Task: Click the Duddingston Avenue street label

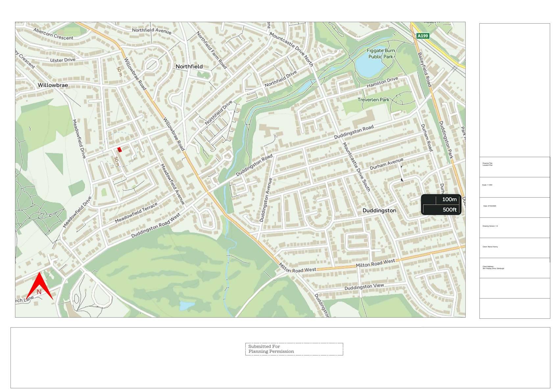Action: 266,200
